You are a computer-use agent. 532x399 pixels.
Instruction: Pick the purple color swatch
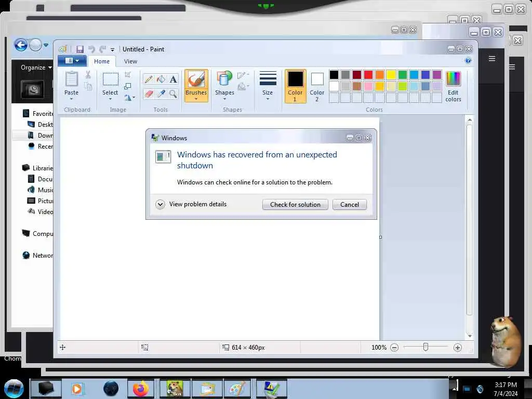437,75
